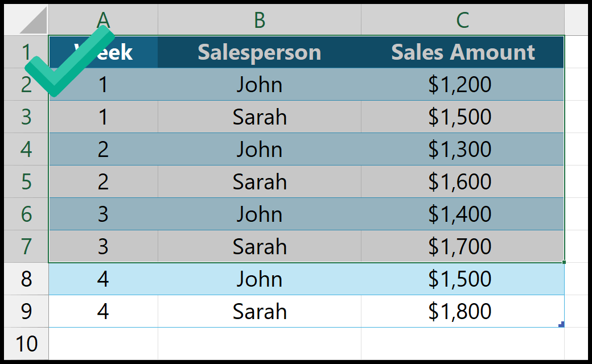The image size is (592, 364).
Task: Click the Salesperson header cell
Action: pos(260,52)
